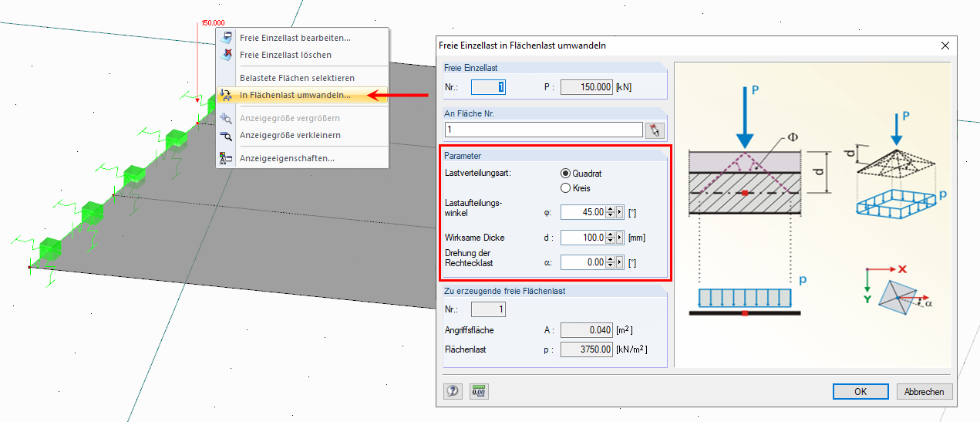Viewport: 980px width, 422px height.
Task: Open 'Freie Einzellast bearbeiten...' menu entry
Action: [302, 37]
